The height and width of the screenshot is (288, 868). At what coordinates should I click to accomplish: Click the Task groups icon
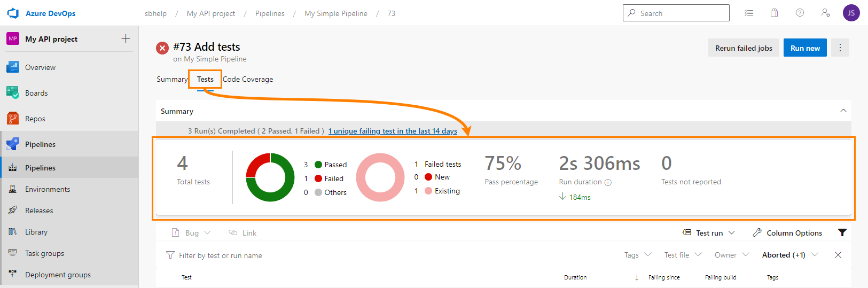[x=13, y=253]
